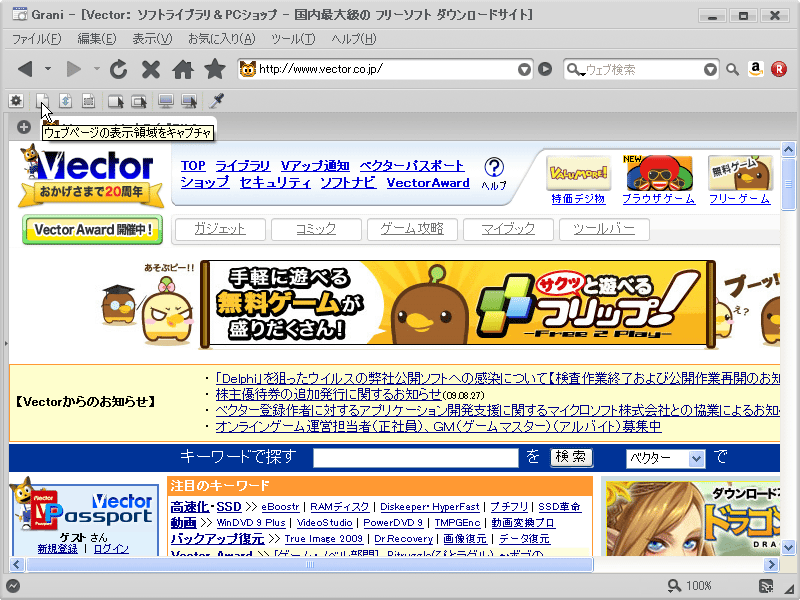800x600 pixels.
Task: Click the 検索 button
Action: point(571,457)
